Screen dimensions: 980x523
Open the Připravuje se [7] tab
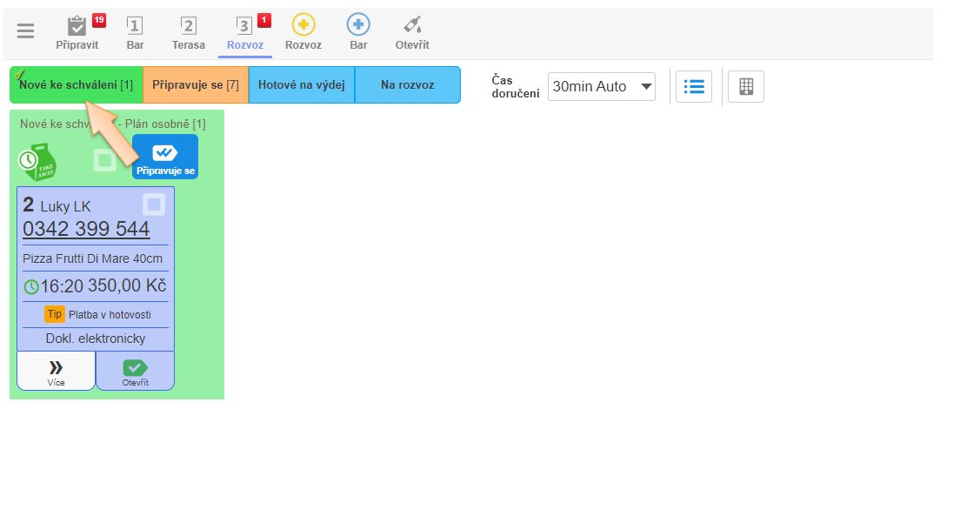195,84
